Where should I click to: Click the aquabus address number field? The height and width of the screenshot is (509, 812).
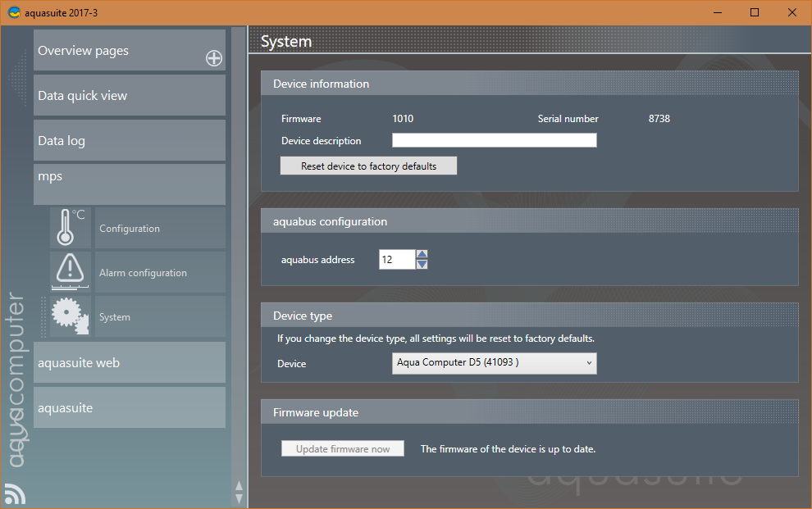pos(396,260)
